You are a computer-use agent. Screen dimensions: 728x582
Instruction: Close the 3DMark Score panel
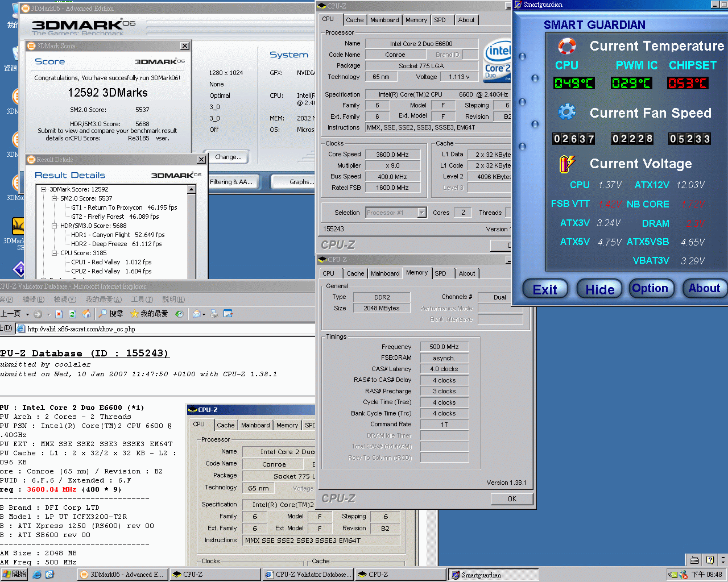click(x=185, y=45)
